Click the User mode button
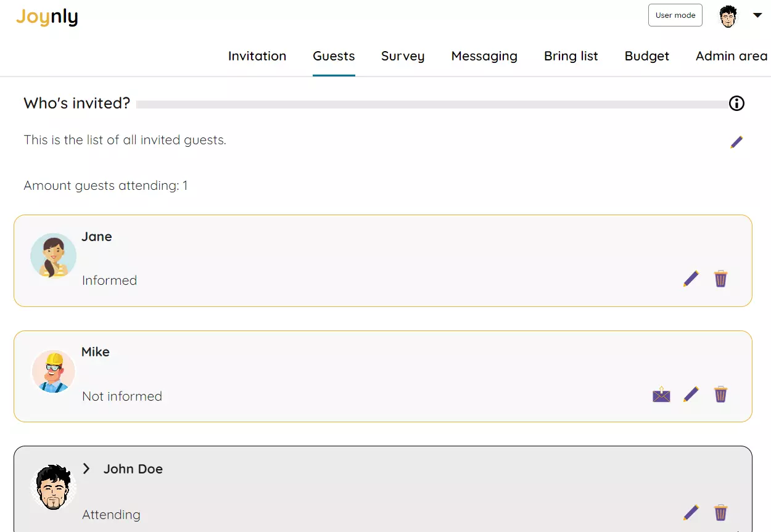 (675, 15)
